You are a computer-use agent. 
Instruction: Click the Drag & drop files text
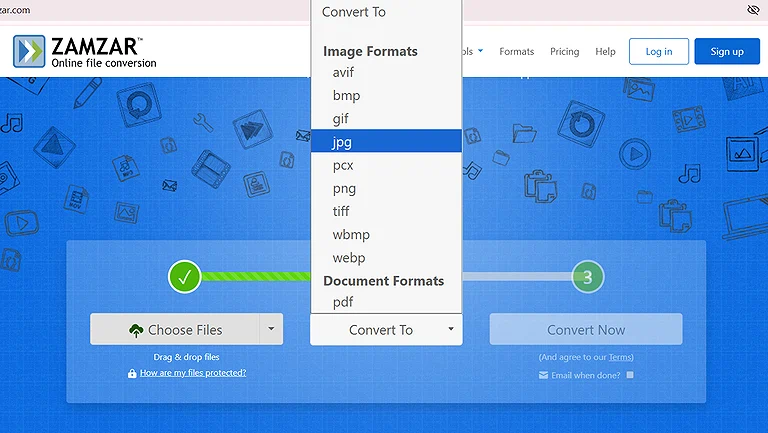[186, 357]
